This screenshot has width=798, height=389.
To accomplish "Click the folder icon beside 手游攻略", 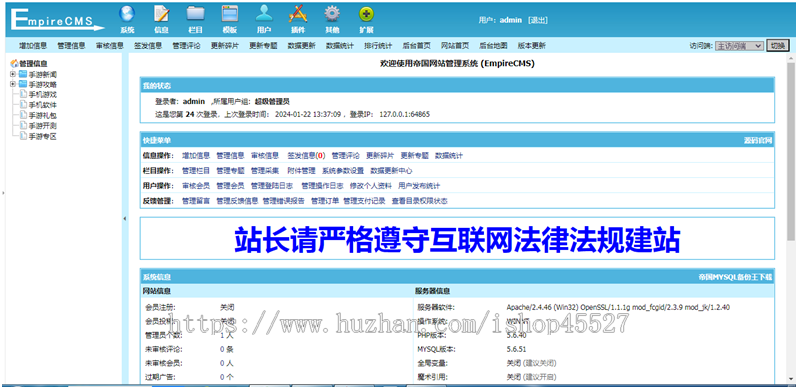I will pos(23,85).
